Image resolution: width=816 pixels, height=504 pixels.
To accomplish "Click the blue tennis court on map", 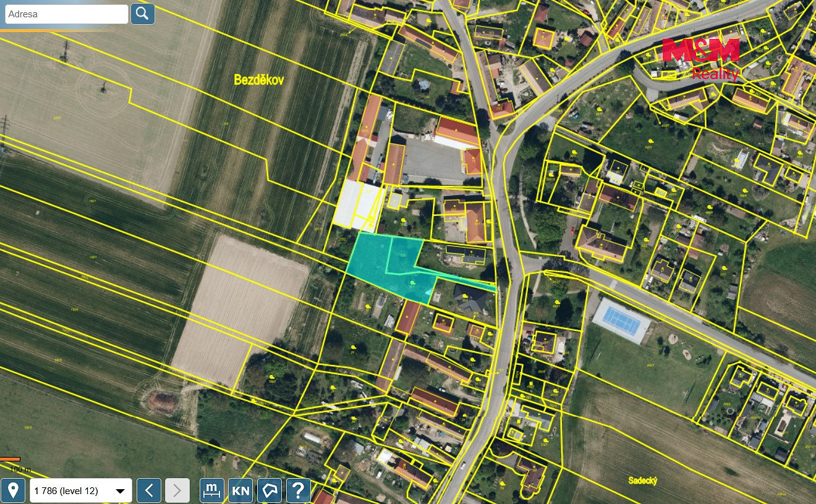I will pos(621,320).
